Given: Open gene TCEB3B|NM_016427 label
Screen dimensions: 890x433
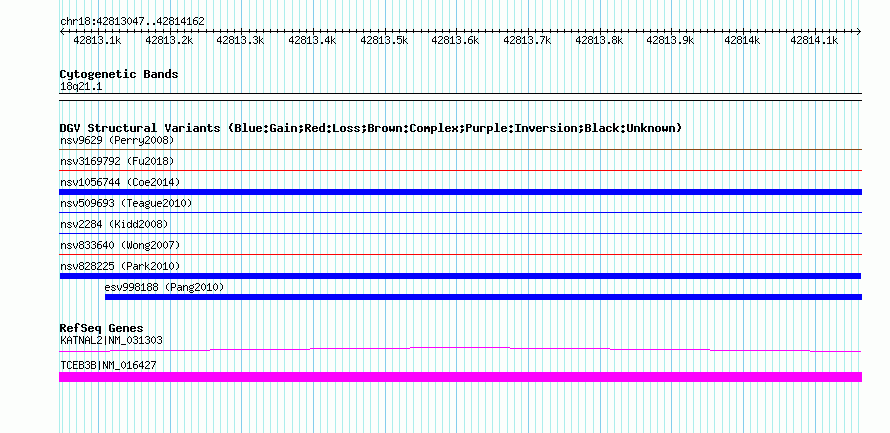Looking at the screenshot, I should (x=108, y=365).
